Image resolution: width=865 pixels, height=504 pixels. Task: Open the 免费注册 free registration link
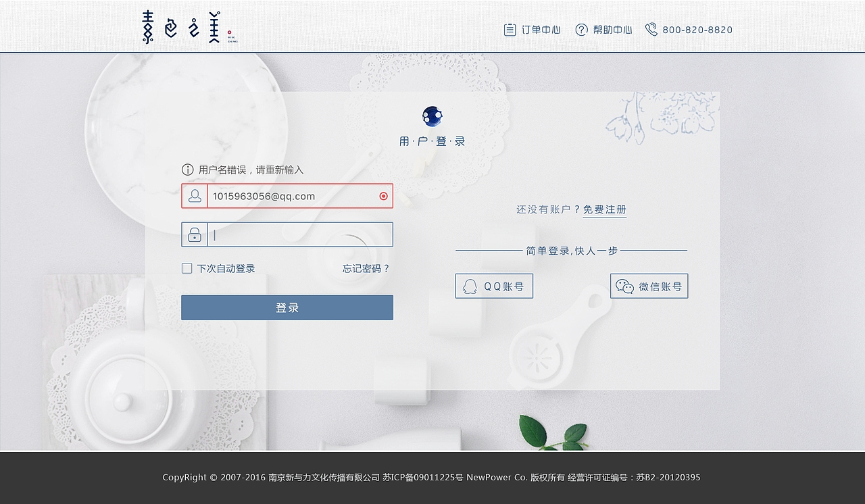(605, 209)
